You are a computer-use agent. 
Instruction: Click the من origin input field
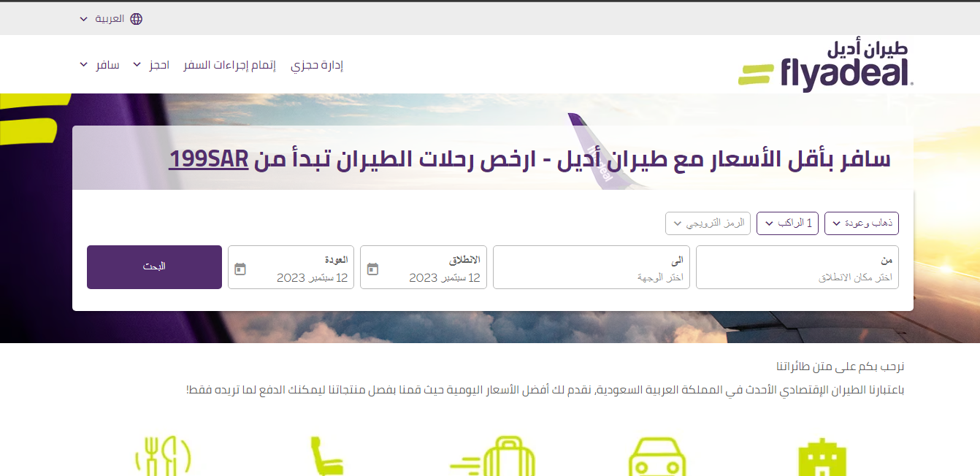[x=797, y=268]
